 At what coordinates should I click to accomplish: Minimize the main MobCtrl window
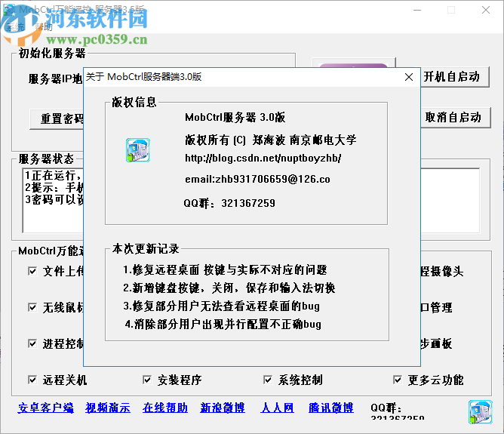coord(417,10)
